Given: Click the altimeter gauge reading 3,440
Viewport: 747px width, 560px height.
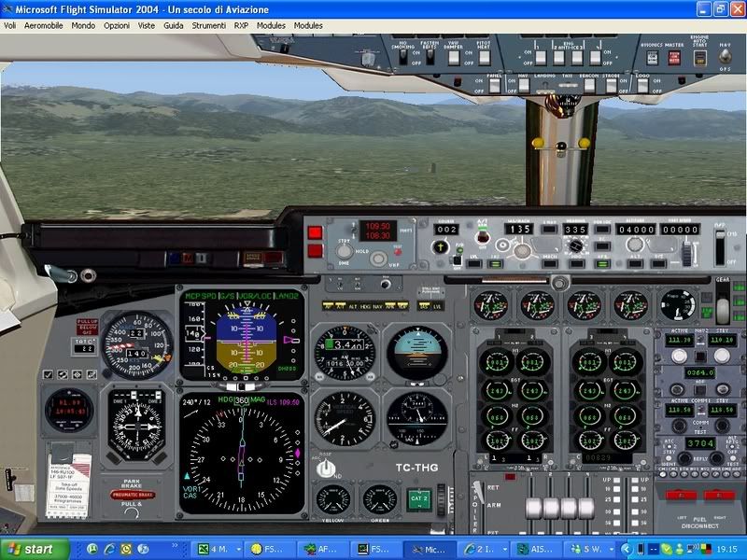Looking at the screenshot, I should 345,353.
